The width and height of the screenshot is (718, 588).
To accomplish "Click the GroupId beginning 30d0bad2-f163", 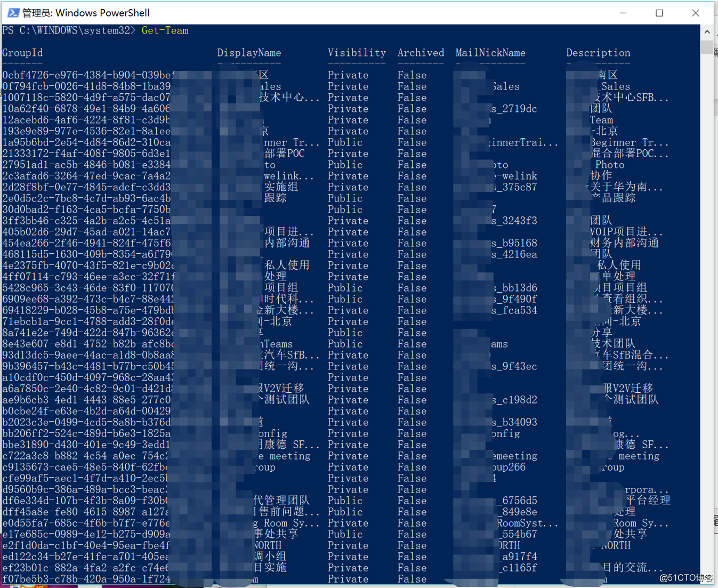I will tap(86, 210).
